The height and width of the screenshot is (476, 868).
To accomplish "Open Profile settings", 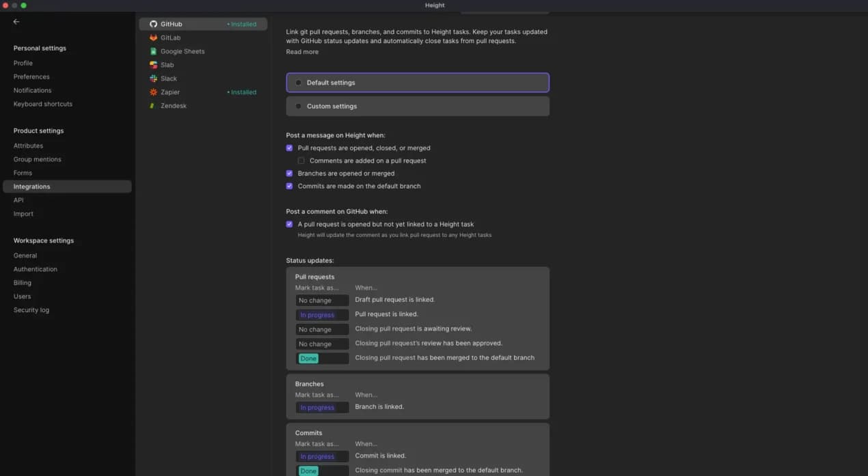I will point(23,63).
